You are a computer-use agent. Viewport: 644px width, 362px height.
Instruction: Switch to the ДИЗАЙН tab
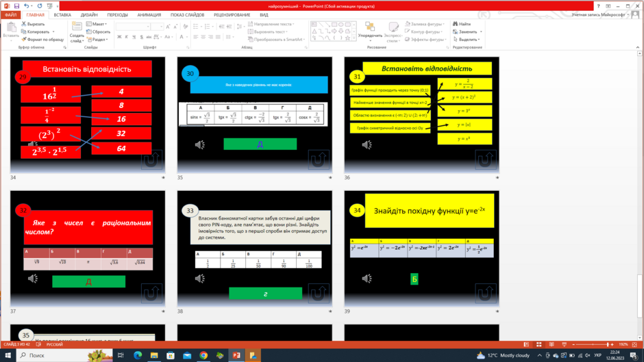[x=89, y=15]
